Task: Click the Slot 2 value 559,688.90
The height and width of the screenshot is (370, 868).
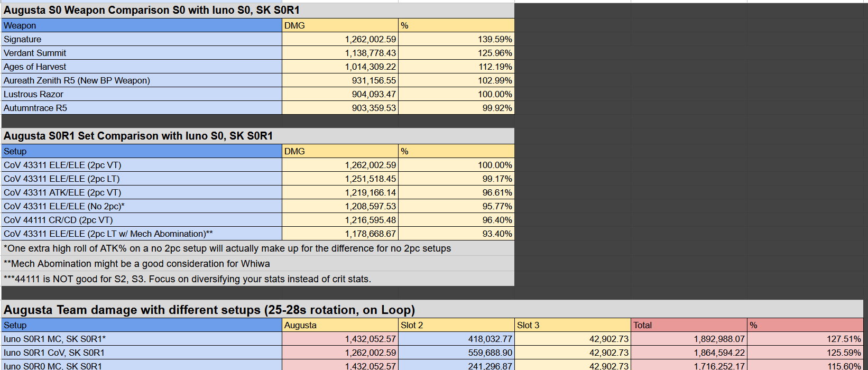Action: [456, 353]
